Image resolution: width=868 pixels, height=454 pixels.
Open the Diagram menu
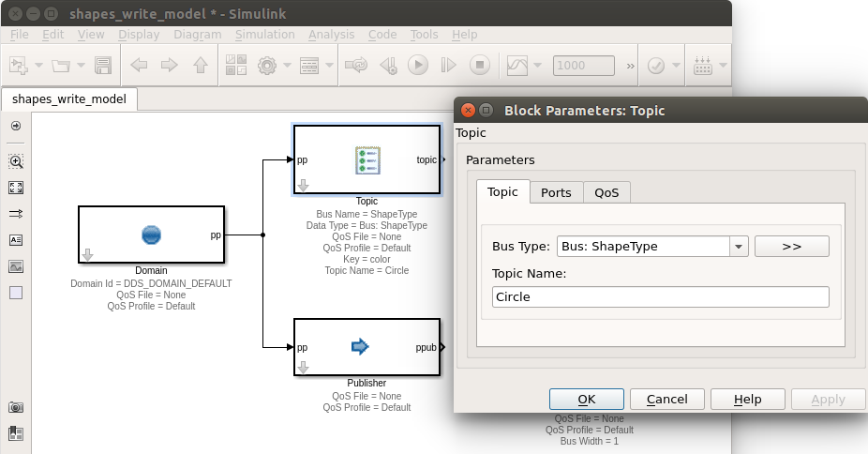[198, 35]
